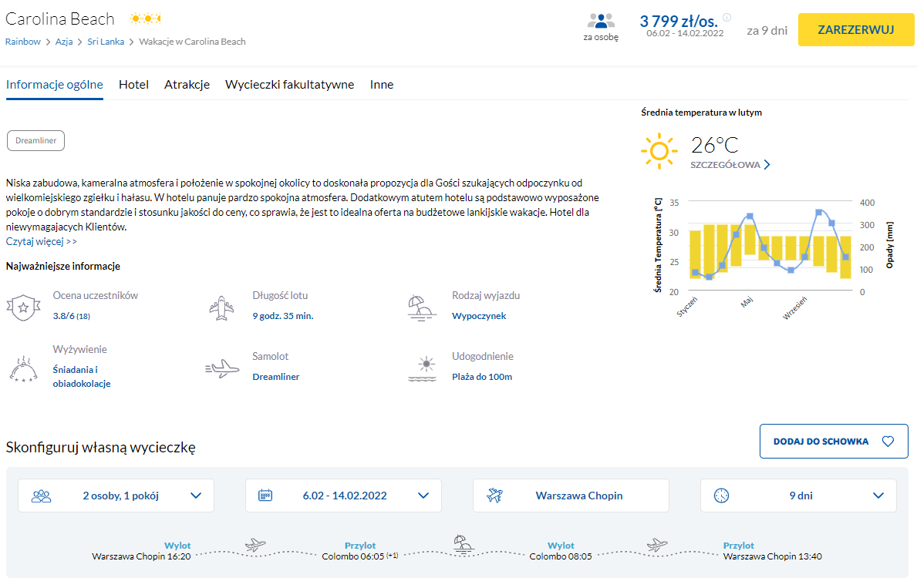This screenshot has width=917, height=588.
Task: Click the airplane icon next to Warszawa Chopin
Action: pyautogui.click(x=494, y=496)
